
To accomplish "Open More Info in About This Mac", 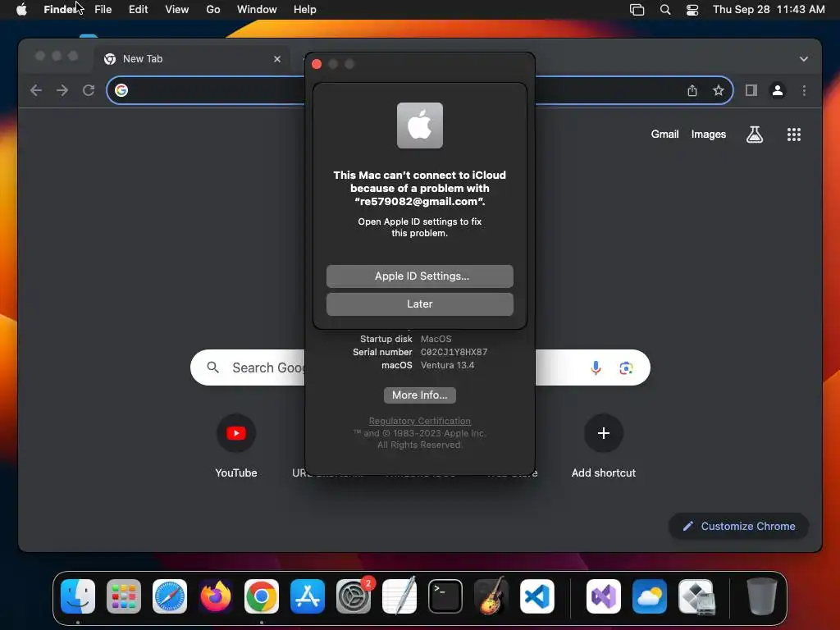I will [x=419, y=395].
